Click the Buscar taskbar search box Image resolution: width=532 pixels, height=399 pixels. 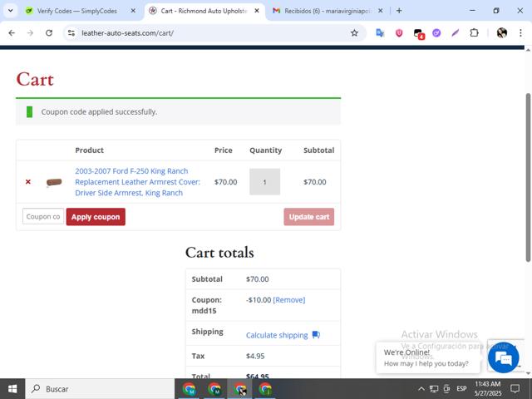point(100,389)
